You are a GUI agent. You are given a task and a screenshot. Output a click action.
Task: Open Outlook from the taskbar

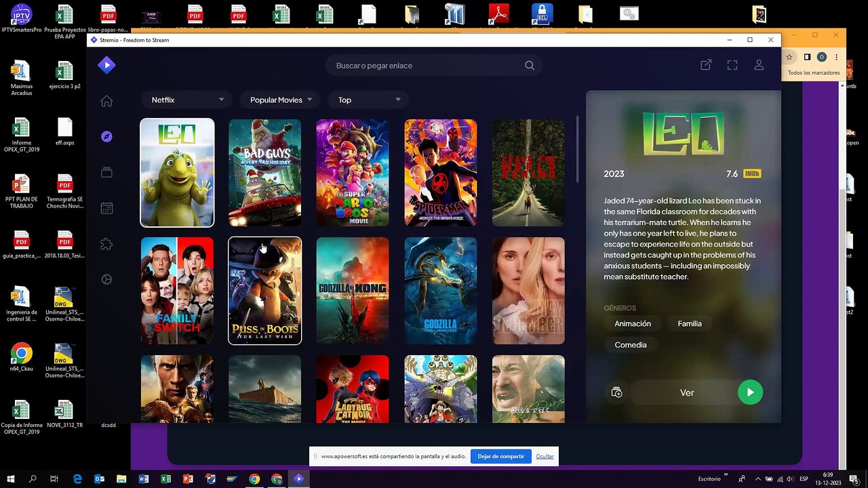click(100, 479)
